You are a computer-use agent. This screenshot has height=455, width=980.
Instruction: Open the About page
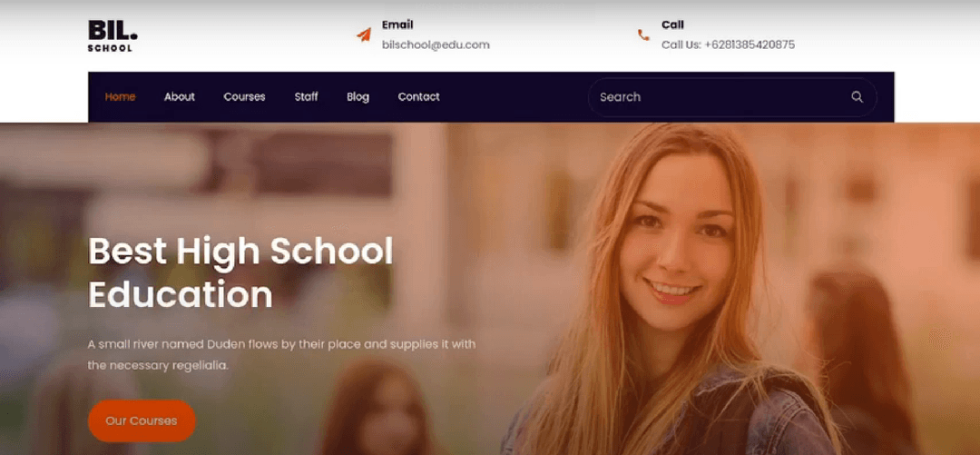(180, 97)
